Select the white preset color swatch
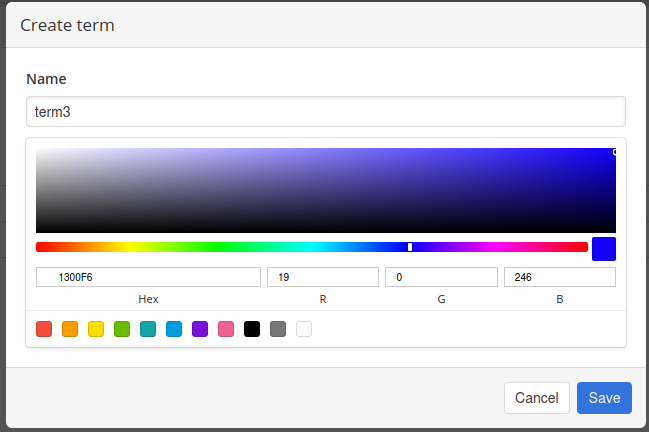This screenshot has height=432, width=649. 304,329
